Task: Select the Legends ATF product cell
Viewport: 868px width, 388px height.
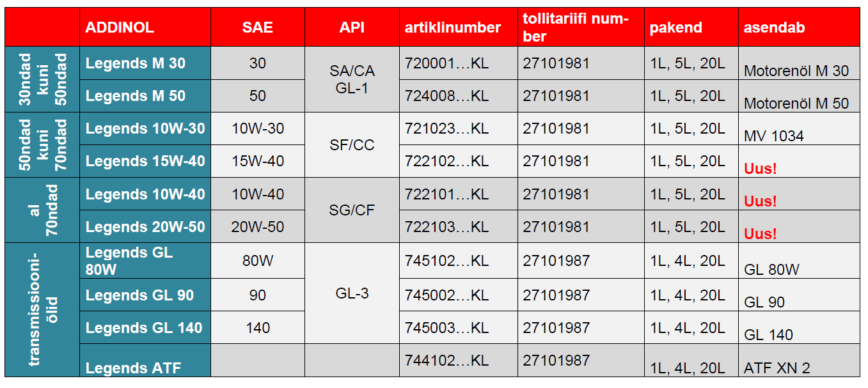Action: [133, 368]
